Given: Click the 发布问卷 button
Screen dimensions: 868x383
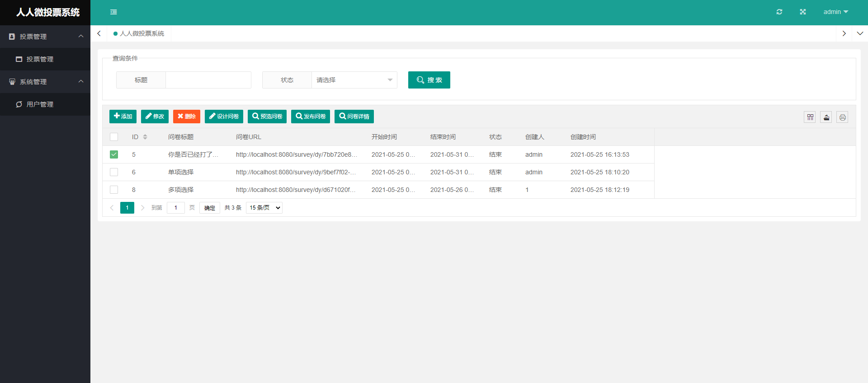Looking at the screenshot, I should (311, 117).
